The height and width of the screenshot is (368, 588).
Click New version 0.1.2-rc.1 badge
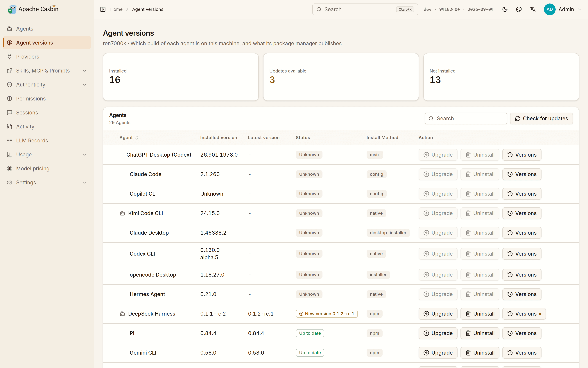pyautogui.click(x=327, y=314)
